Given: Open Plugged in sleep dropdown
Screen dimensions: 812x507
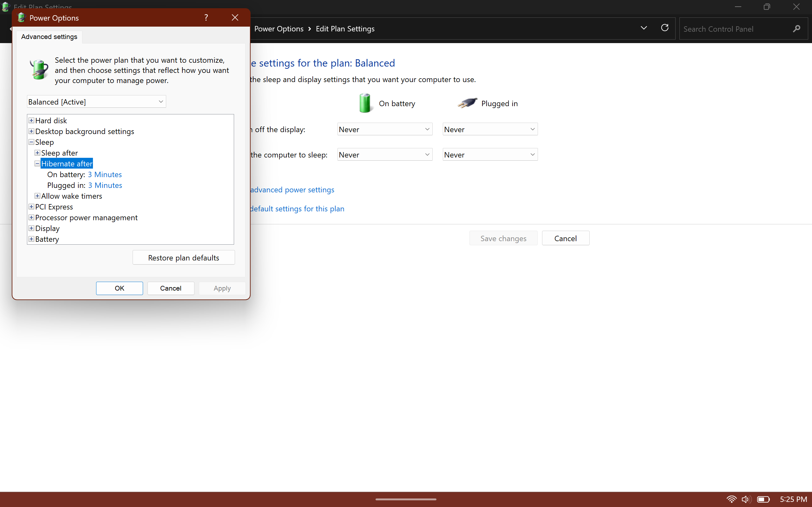Looking at the screenshot, I should [x=490, y=155].
